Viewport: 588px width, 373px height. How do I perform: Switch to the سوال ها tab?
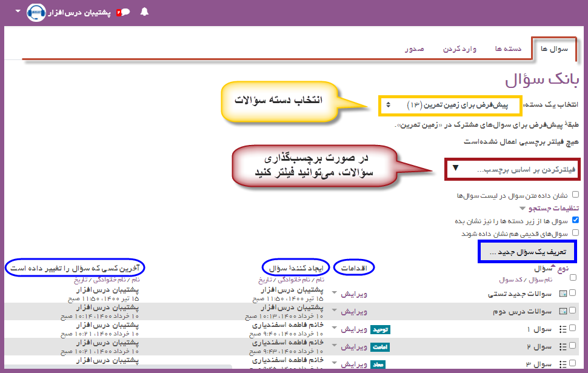click(554, 49)
